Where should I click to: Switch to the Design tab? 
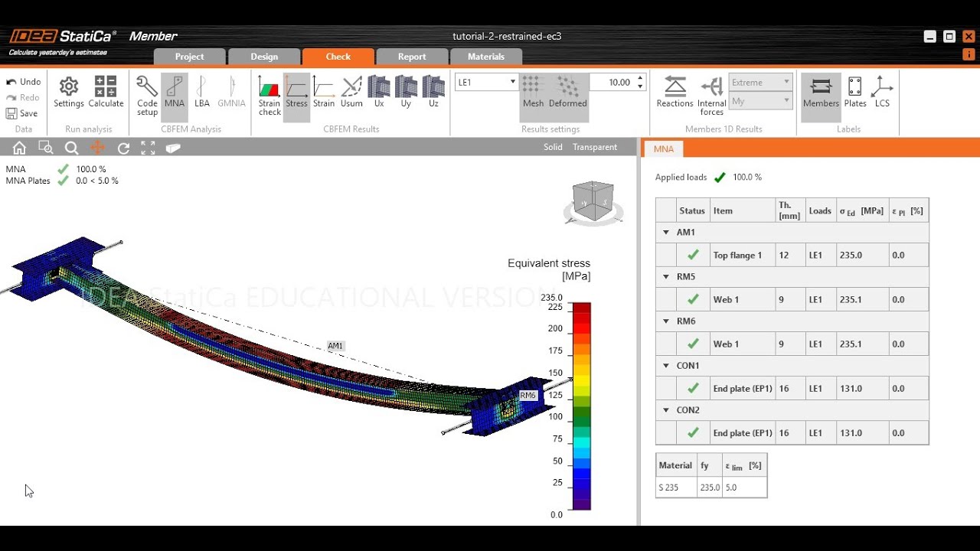pyautogui.click(x=264, y=57)
